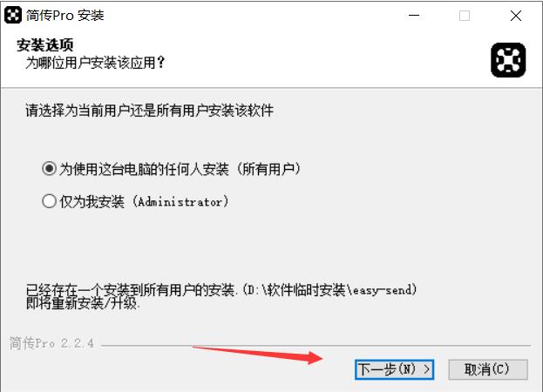Click the (Administrator) option label text
This screenshot has width=543, height=392.
[x=180, y=201]
